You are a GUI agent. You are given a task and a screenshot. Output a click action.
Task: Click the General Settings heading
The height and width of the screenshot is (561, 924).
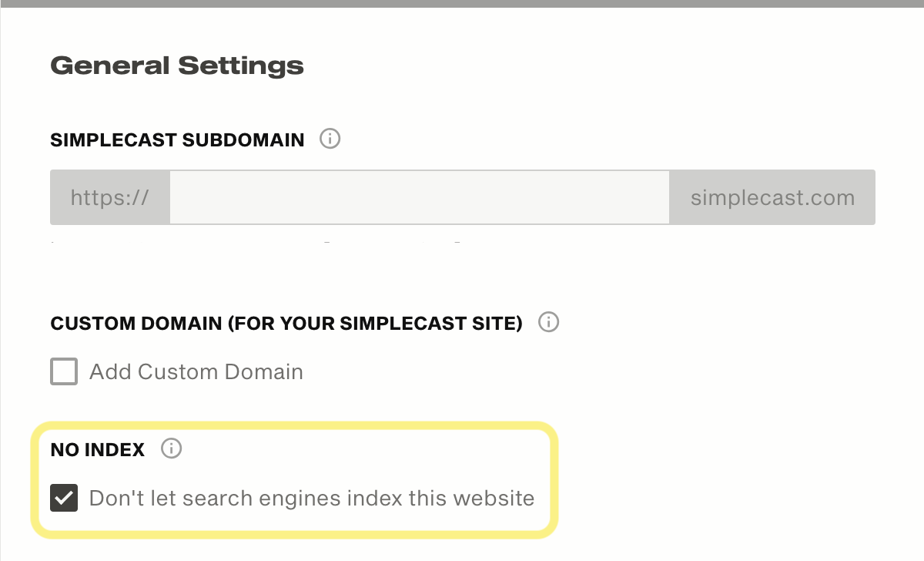[177, 66]
